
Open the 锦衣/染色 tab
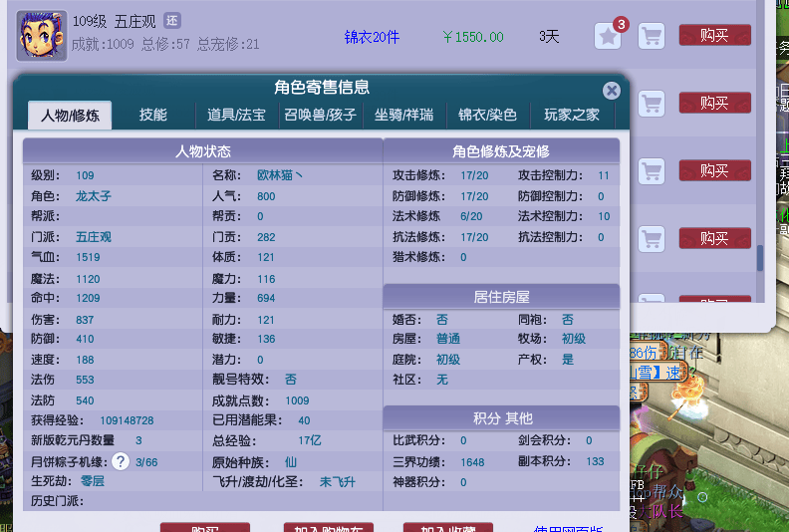click(487, 115)
